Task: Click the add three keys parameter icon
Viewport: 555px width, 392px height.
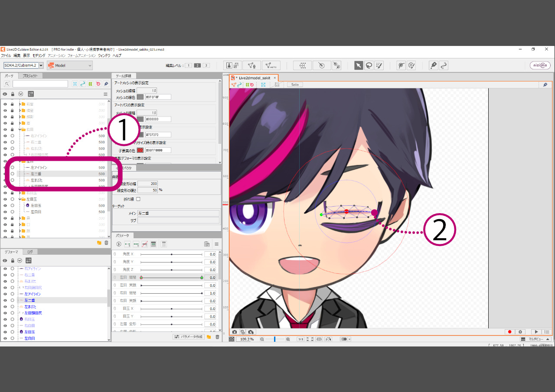Action: click(x=136, y=244)
